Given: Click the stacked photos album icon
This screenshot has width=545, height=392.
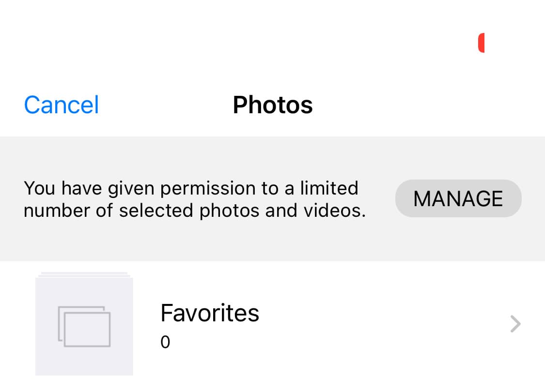Looking at the screenshot, I should point(84,326).
